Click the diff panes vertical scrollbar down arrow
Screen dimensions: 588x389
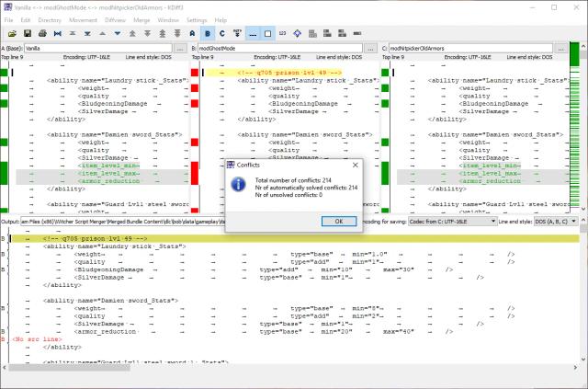tap(583, 209)
